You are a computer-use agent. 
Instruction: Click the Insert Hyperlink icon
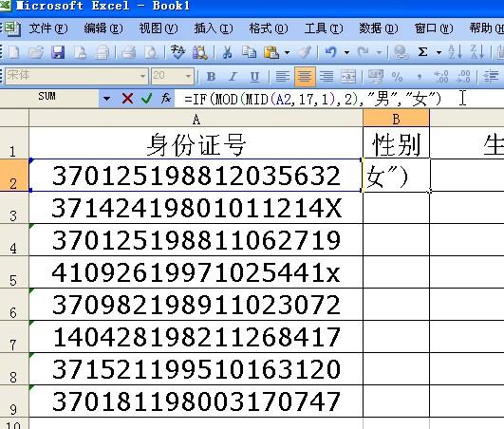pos(401,52)
